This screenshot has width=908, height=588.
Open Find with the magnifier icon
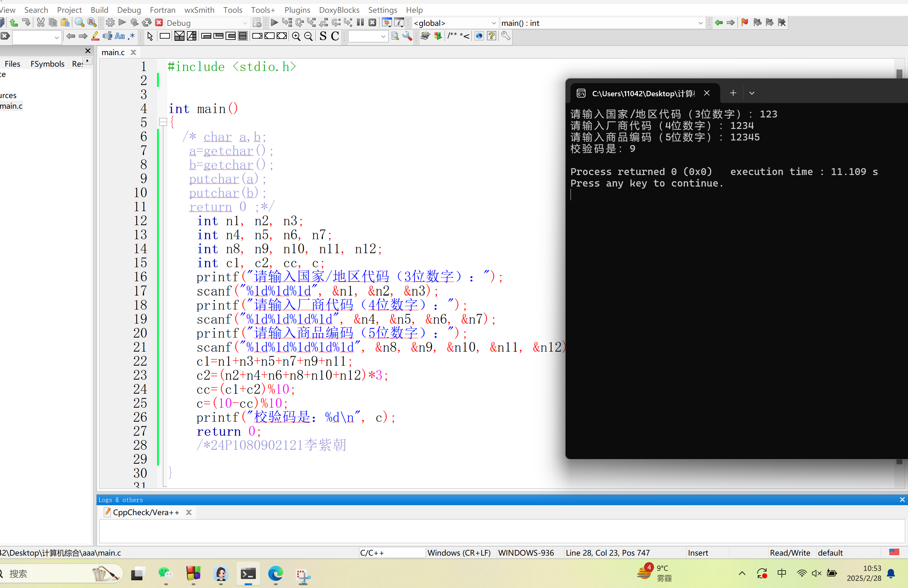click(79, 22)
